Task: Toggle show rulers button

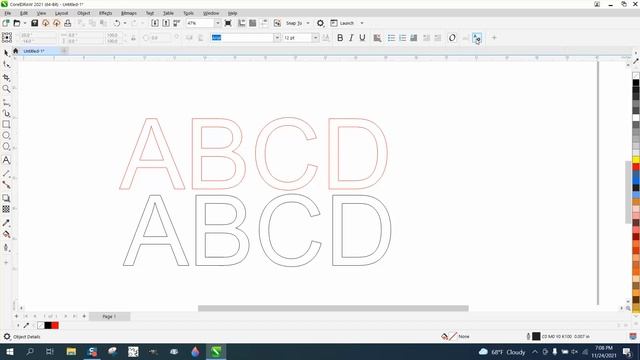Action: (242, 23)
